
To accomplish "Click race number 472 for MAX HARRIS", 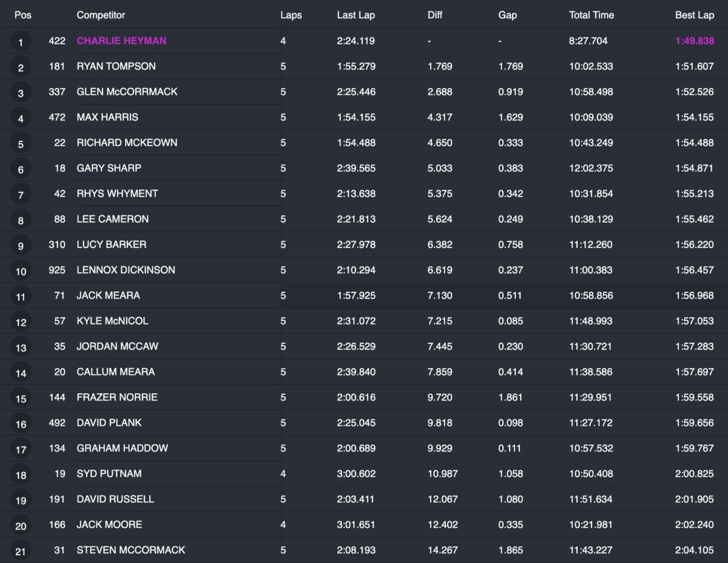I will 57,117.
